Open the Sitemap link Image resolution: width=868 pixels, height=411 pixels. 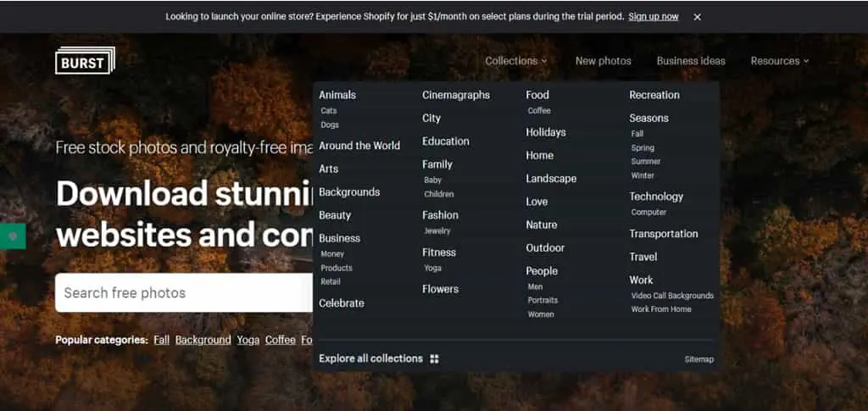[x=699, y=359]
